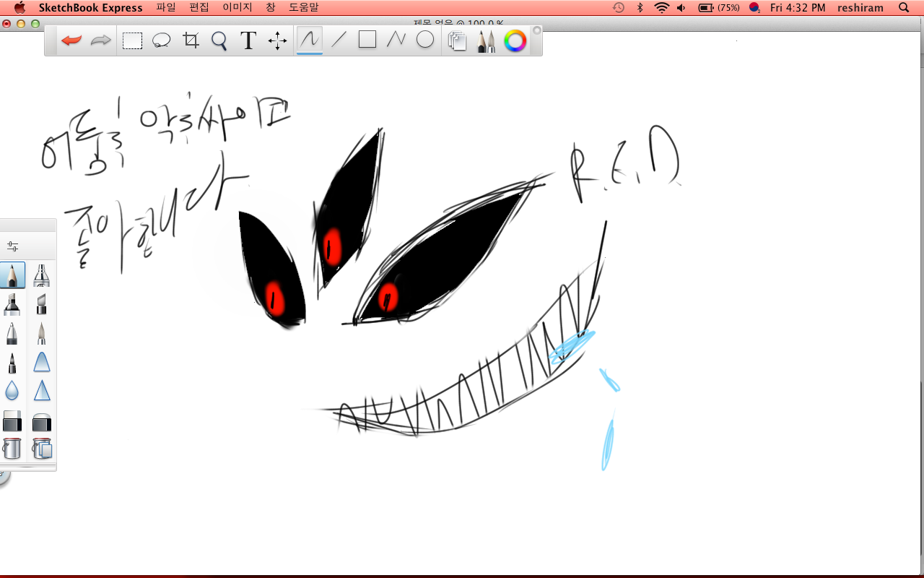
Task: Choose the lasso selection tool
Action: pyautogui.click(x=161, y=40)
